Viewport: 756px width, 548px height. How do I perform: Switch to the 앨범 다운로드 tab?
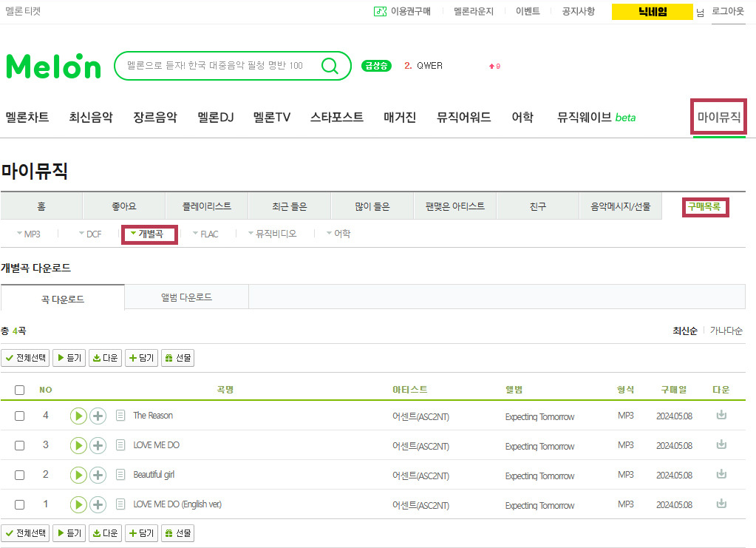(x=186, y=297)
